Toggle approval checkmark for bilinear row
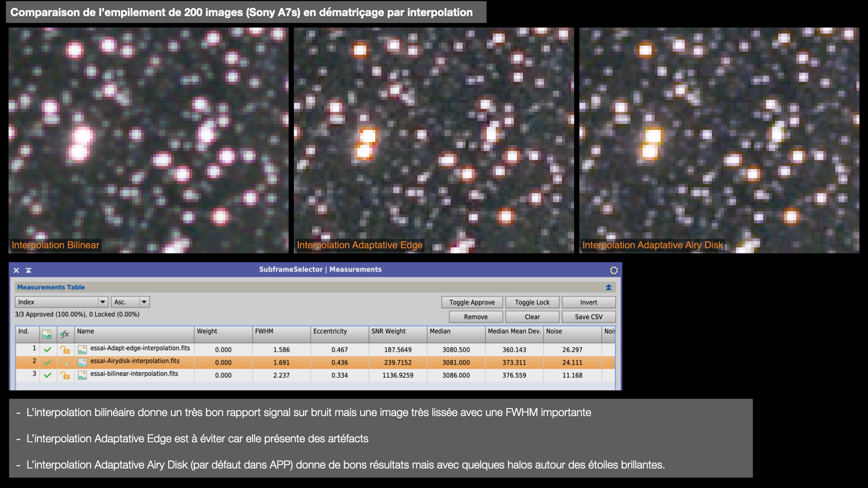868x488 pixels. (x=47, y=375)
